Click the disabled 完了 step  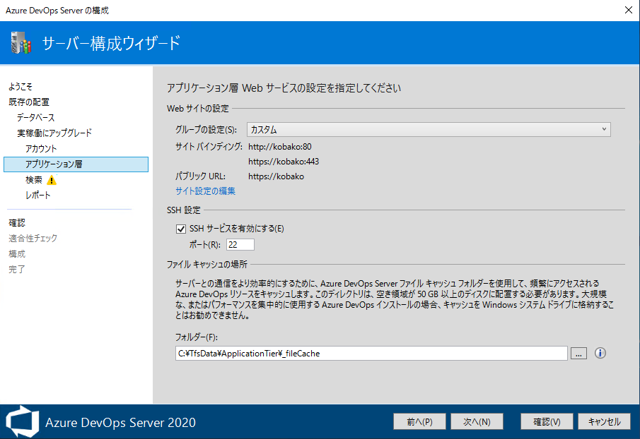click(x=17, y=269)
